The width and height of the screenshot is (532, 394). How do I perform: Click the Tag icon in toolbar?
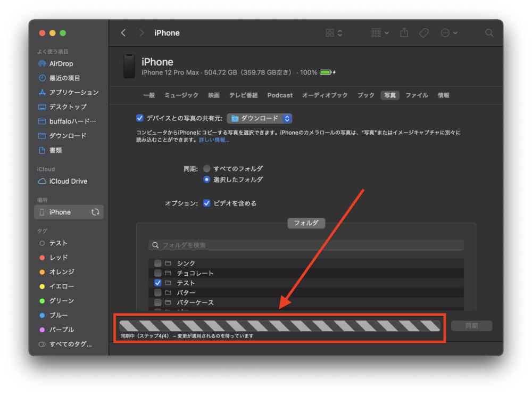(x=424, y=33)
